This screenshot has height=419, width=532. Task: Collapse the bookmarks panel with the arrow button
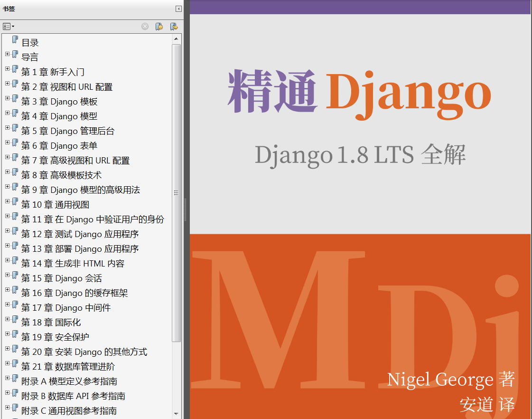[x=178, y=9]
